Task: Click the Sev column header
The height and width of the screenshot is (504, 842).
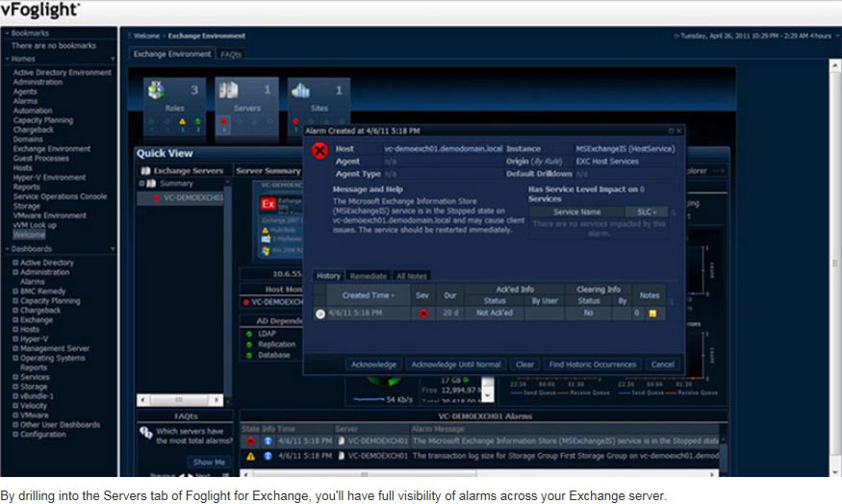Action: (422, 295)
